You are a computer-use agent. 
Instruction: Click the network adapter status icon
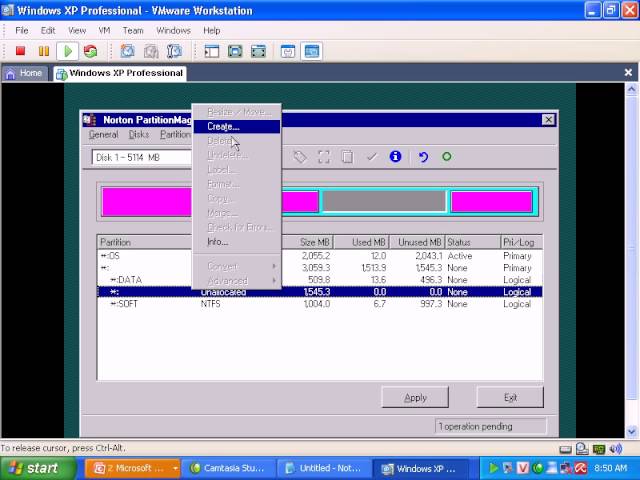pyautogui.click(x=599, y=449)
